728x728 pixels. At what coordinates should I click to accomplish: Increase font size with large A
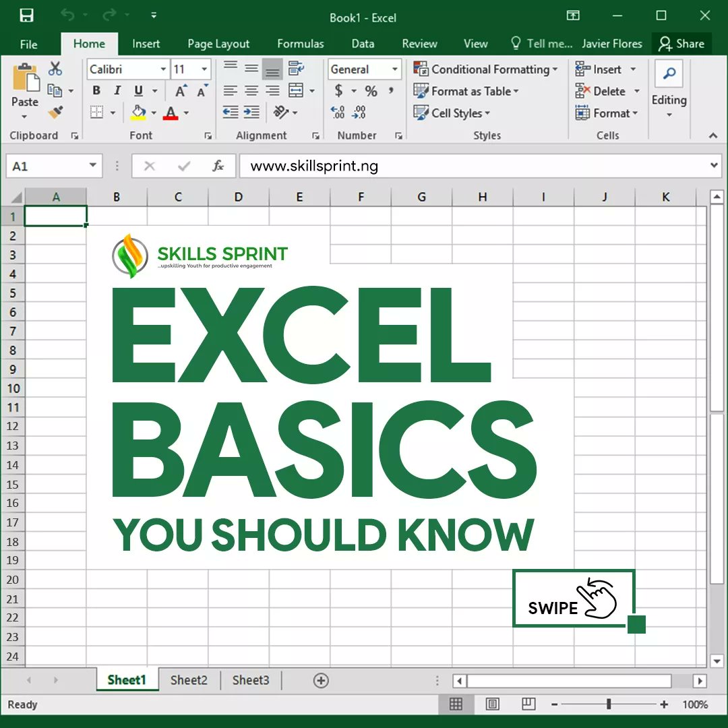181,91
